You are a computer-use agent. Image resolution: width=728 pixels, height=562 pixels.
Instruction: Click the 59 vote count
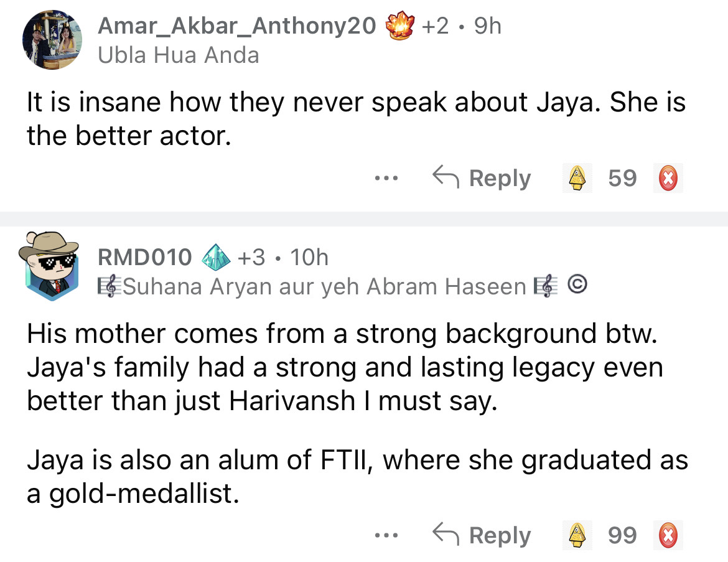tap(622, 179)
